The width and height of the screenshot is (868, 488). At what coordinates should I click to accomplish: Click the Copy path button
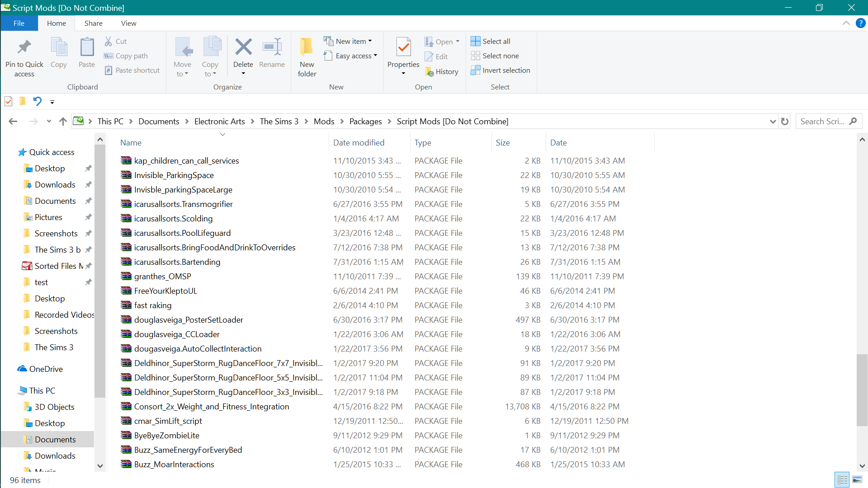[126, 56]
